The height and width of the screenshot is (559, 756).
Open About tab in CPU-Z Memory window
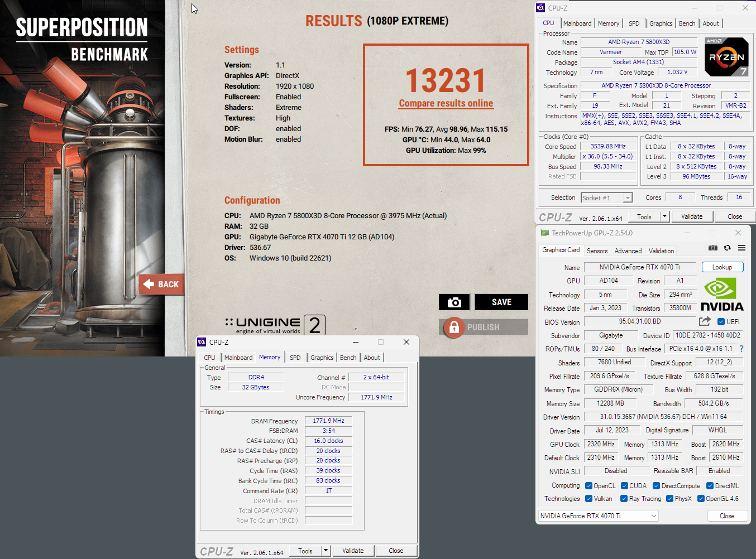tap(372, 358)
